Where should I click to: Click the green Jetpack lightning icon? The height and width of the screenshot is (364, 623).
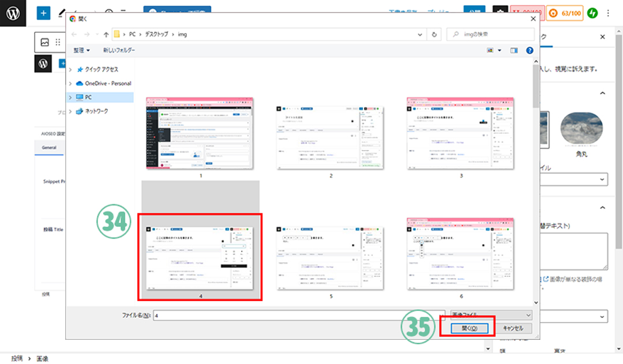point(592,13)
